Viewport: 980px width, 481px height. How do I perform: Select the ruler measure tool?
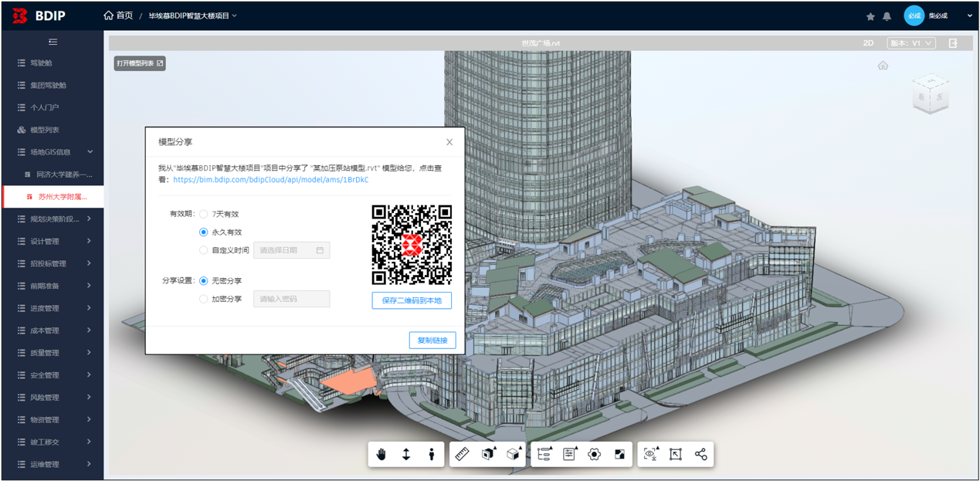463,455
